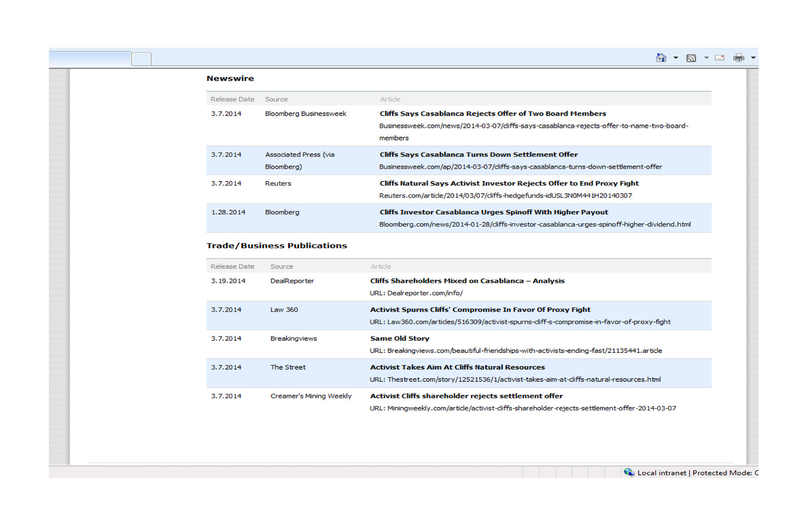The image size is (812, 525).
Task: Click the 3.7.2014 date in The Street row
Action: 226,368
